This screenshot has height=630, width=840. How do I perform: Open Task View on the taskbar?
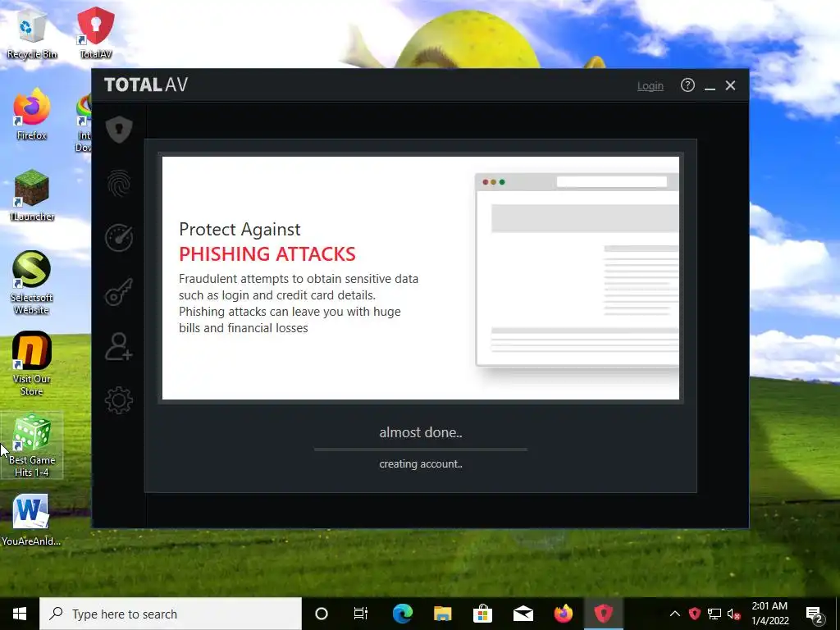(361, 614)
